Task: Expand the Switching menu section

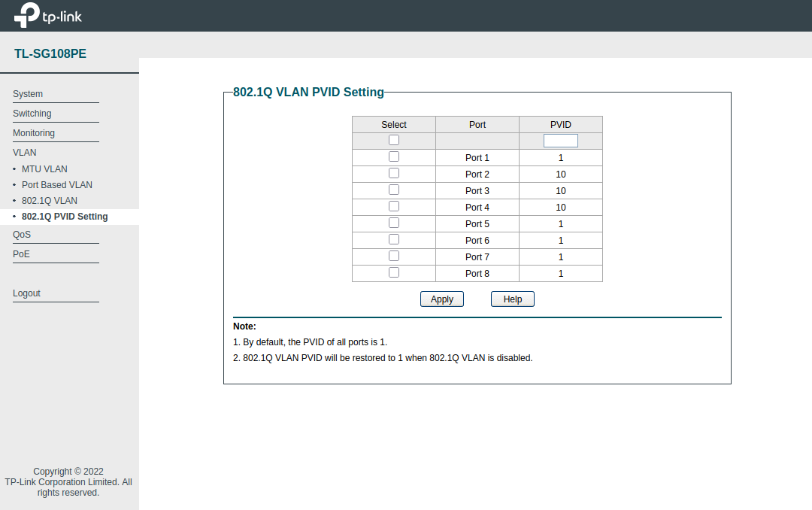Action: pyautogui.click(x=32, y=113)
